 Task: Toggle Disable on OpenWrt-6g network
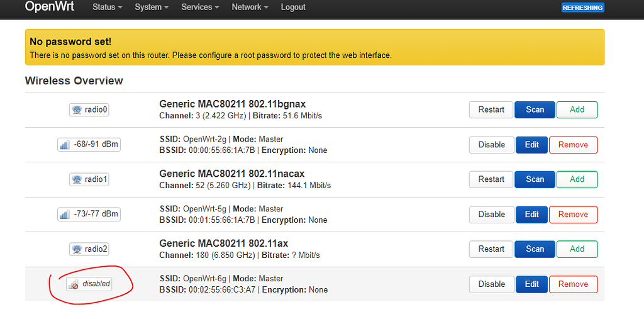tap(491, 284)
